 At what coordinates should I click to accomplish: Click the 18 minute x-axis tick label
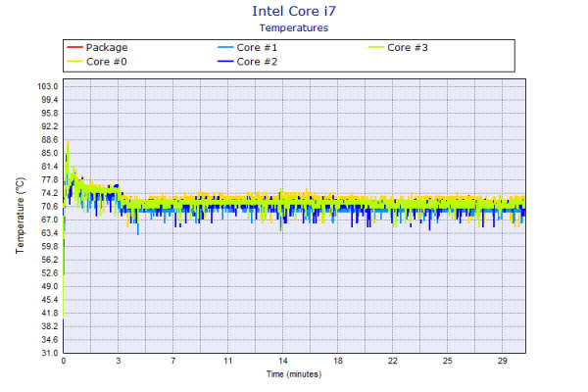[338, 361]
